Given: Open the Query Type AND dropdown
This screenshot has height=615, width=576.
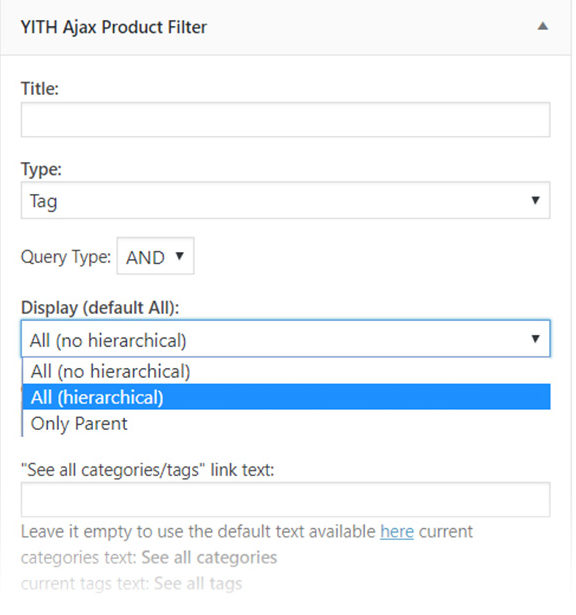Looking at the screenshot, I should pos(155,256).
